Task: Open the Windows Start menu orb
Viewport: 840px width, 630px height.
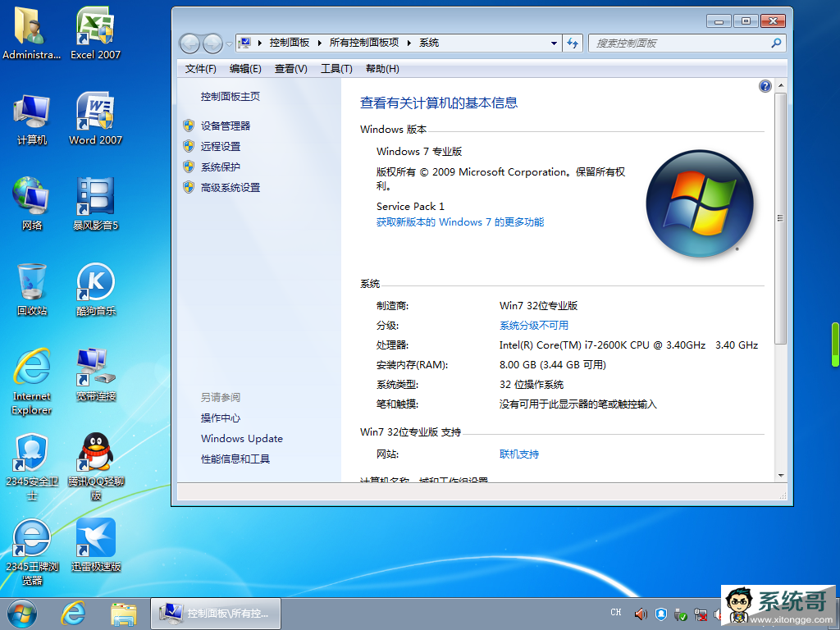Action: coord(22,614)
